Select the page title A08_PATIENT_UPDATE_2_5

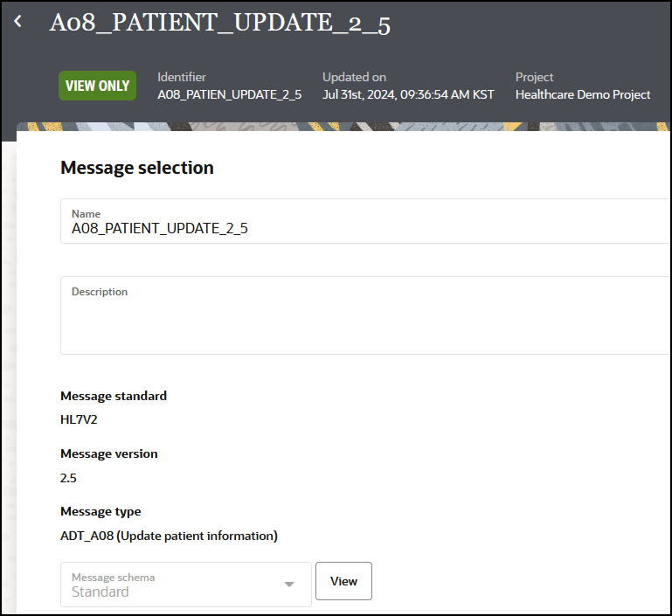coord(219,23)
